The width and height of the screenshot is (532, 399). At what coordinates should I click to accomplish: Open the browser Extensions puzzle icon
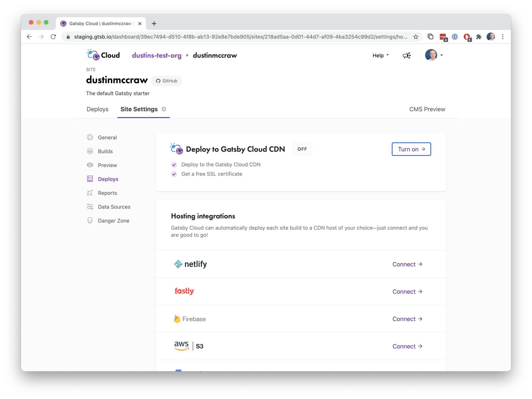click(479, 37)
